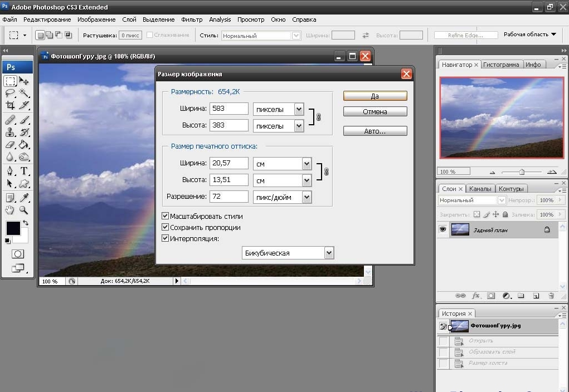The image size is (569, 392).
Task: Uncheck the Масштабировать стили checkbox
Action: (x=165, y=216)
